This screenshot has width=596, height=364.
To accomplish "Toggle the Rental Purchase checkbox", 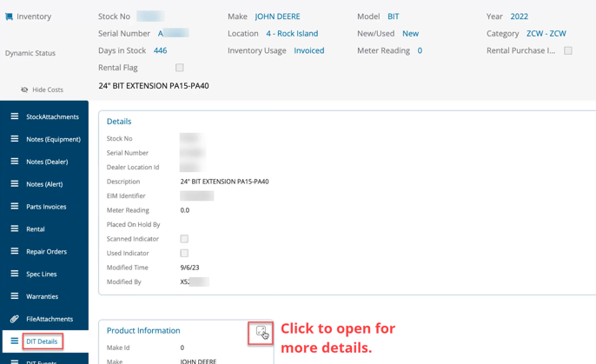I will (x=568, y=51).
